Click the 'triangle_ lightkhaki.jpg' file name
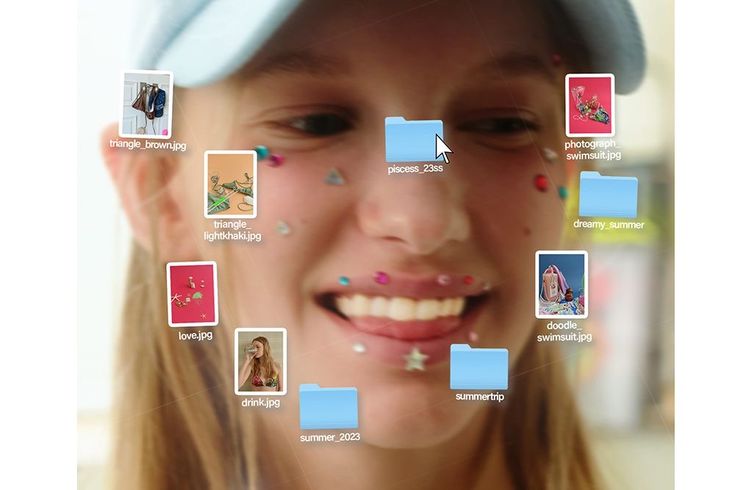This screenshot has height=490, width=735. click(x=232, y=230)
